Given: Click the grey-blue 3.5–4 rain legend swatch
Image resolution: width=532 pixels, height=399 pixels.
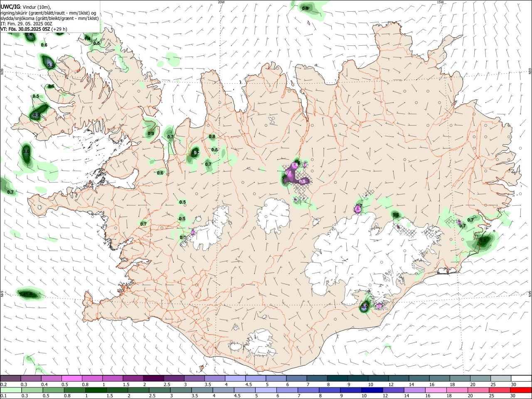Looking at the screenshot, I should 202,390.
